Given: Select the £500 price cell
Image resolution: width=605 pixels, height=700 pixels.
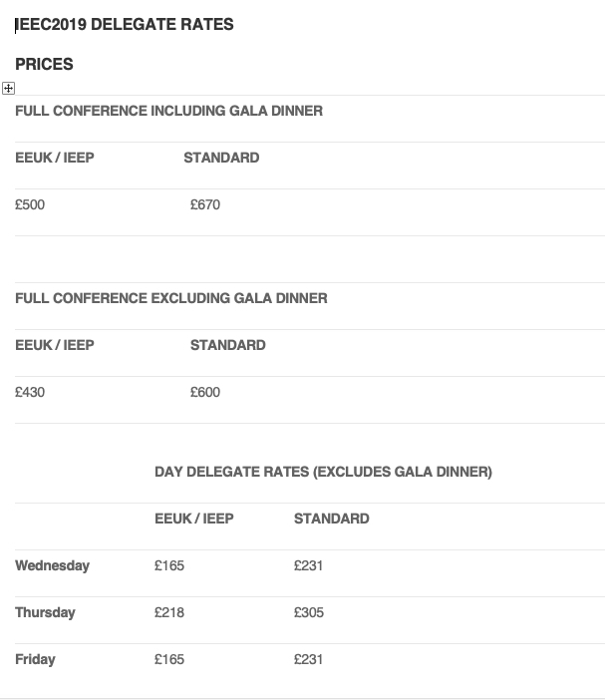Looking at the screenshot, I should [x=30, y=204].
